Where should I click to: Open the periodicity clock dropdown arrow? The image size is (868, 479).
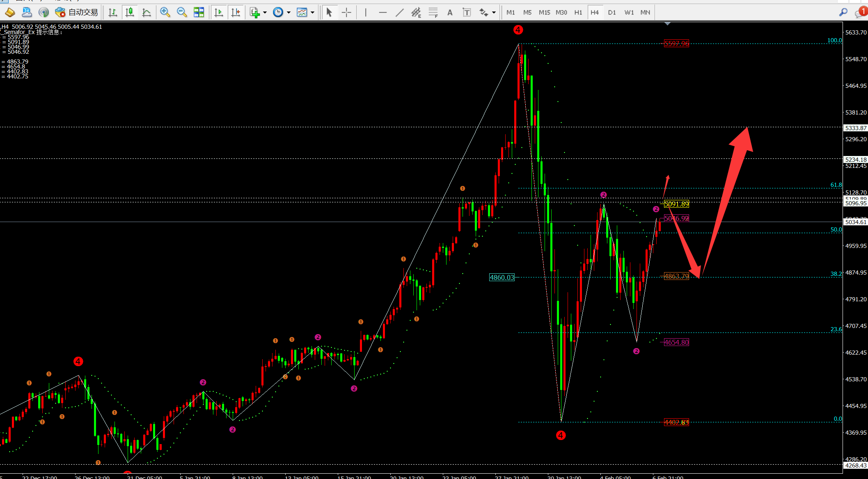pos(289,13)
